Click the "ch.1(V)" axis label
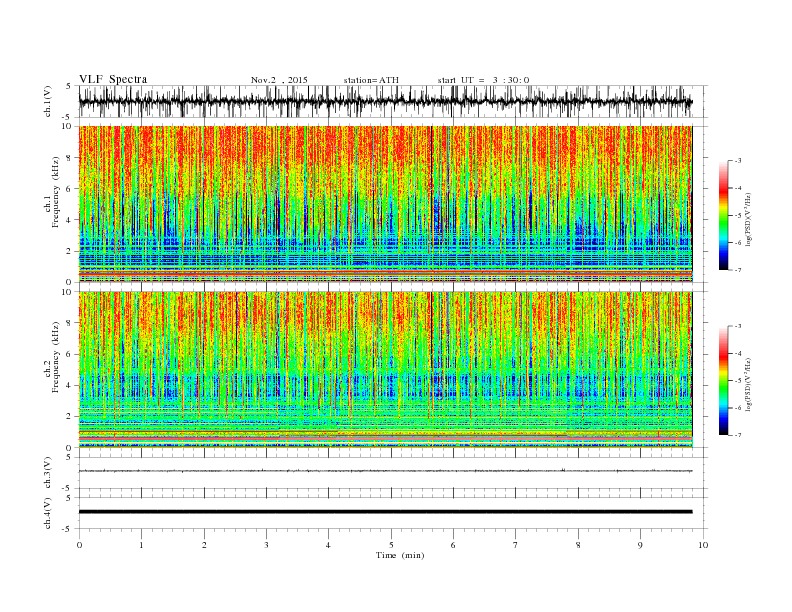792x612 pixels. 48,101
